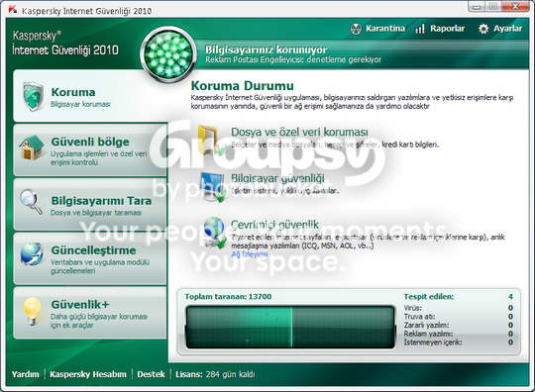This screenshot has width=535, height=392.
Task: Open the Karantina label
Action: 385,29
